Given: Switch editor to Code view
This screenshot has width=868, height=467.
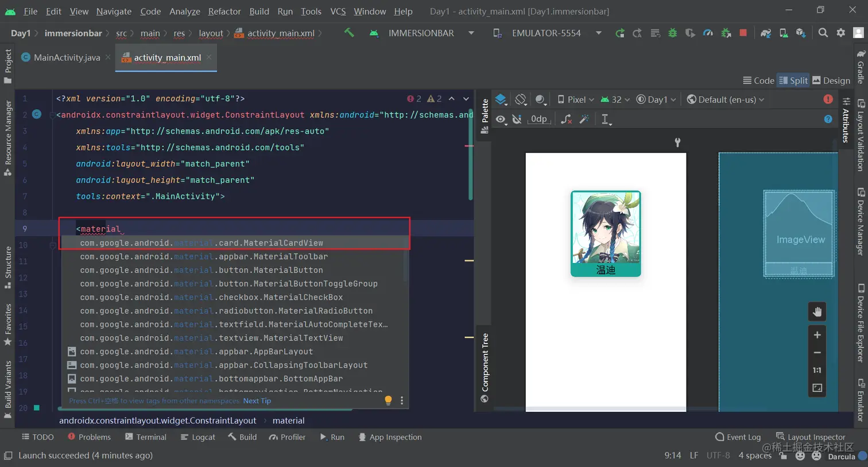Looking at the screenshot, I should [758, 80].
